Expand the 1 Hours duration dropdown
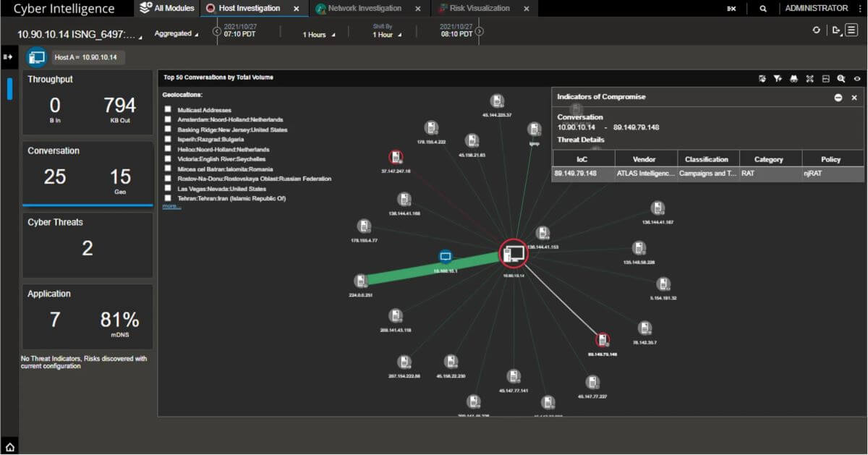This screenshot has height=455, width=868. (316, 33)
